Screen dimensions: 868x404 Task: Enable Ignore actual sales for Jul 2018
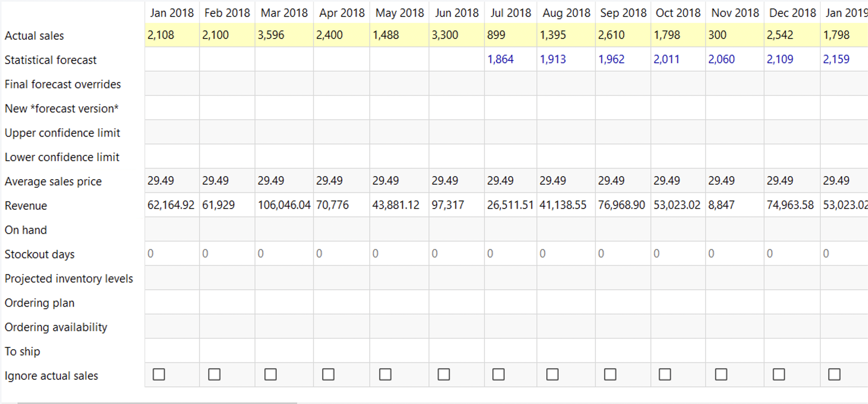(x=498, y=374)
